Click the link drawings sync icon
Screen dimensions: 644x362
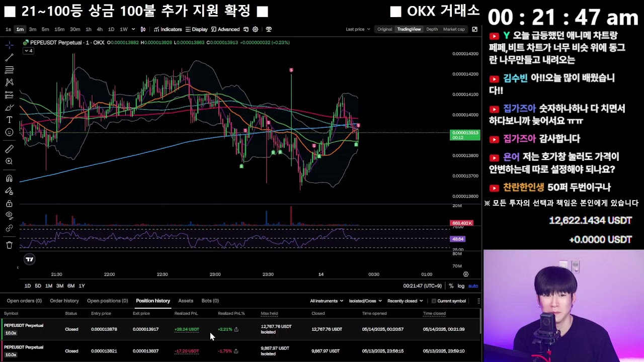[9, 228]
